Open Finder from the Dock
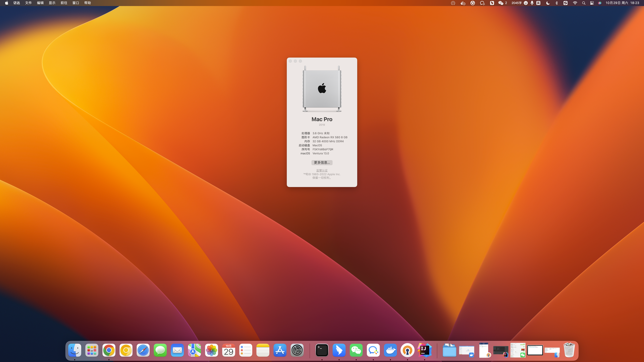Viewport: 644px width, 362px height. coord(74,350)
